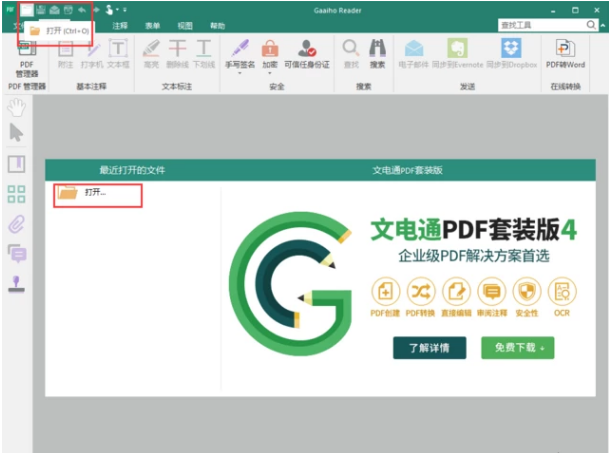Open the Stamp panel in left sidebar

tap(16, 284)
